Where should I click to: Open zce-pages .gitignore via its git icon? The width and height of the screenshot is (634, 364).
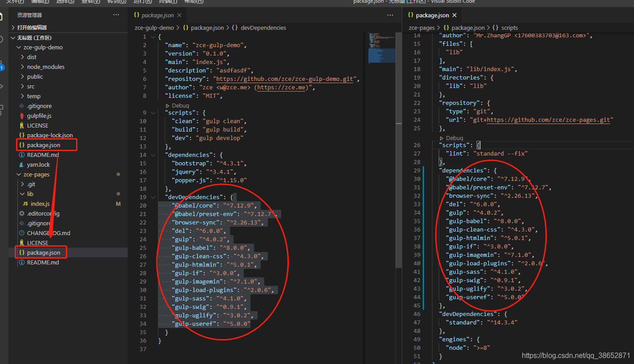22,223
